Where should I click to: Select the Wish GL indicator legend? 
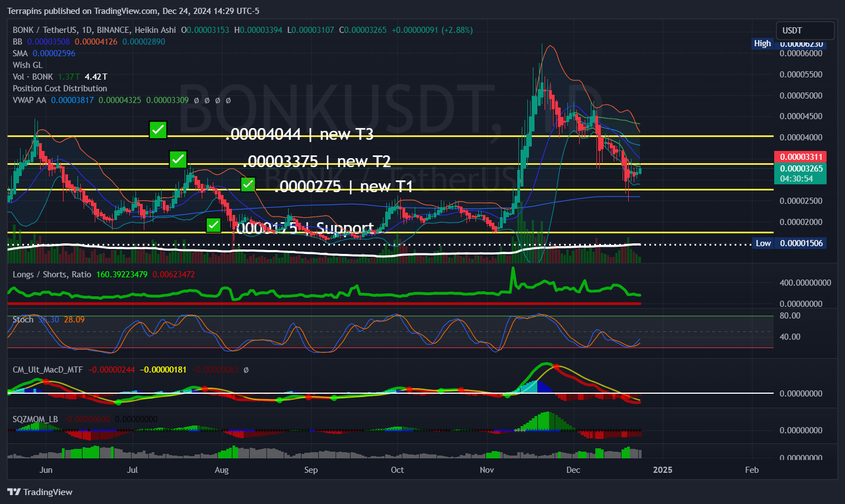click(27, 65)
